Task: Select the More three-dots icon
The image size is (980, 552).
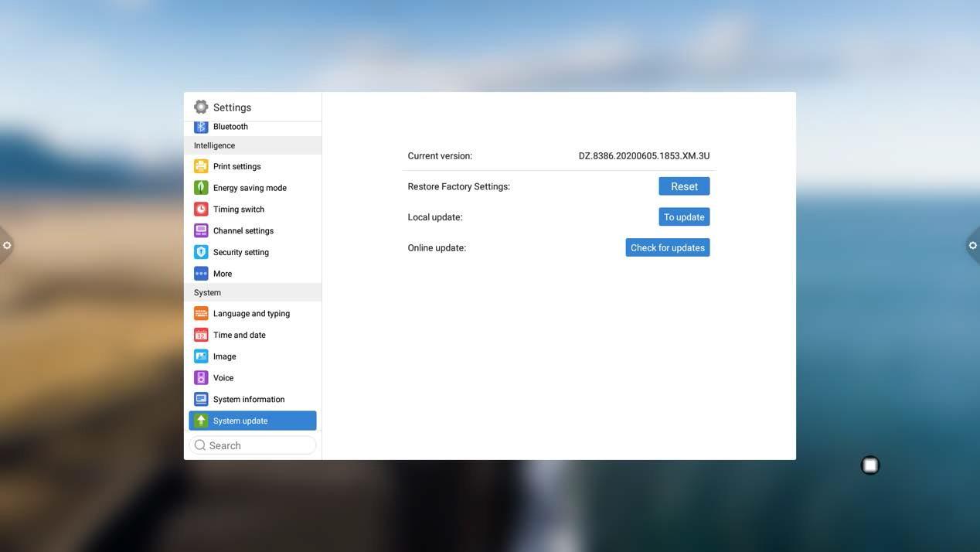Action: (201, 274)
